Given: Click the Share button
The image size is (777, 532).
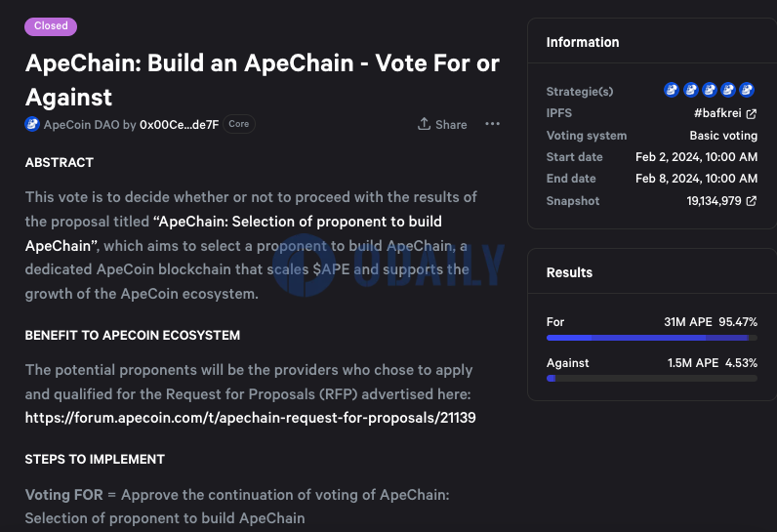Looking at the screenshot, I should [442, 124].
